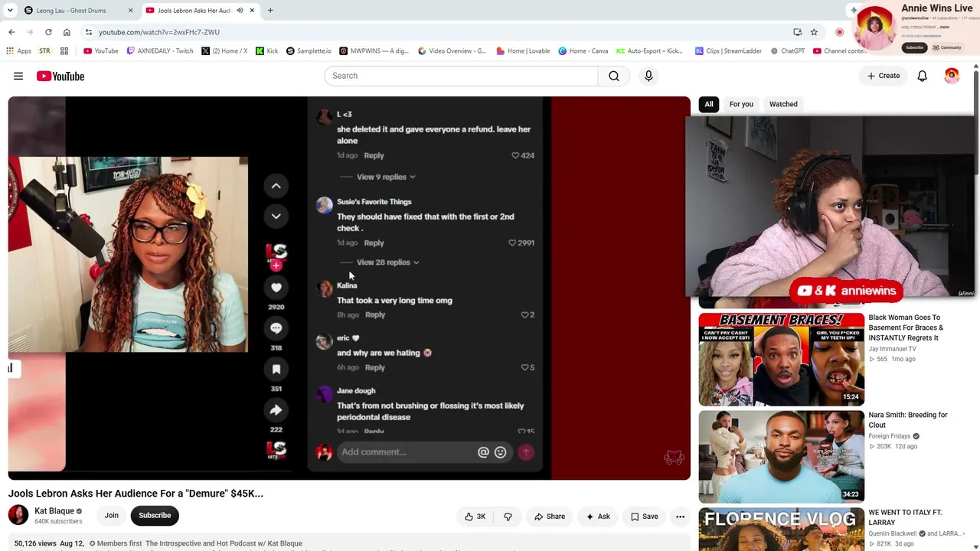Image resolution: width=980 pixels, height=551 pixels.
Task: Open the Basement Braces video thumbnail
Action: tap(781, 359)
